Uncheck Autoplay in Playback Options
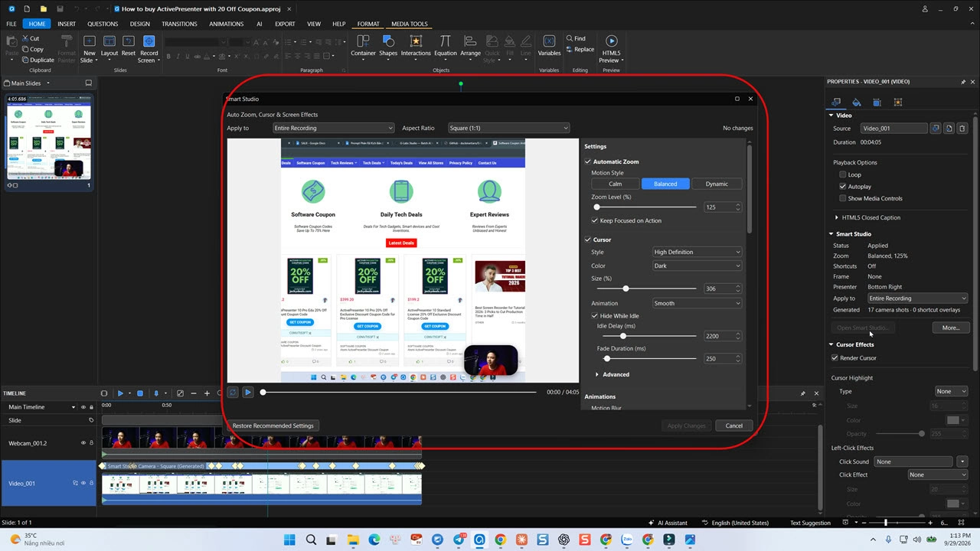The width and height of the screenshot is (980, 551). point(843,187)
